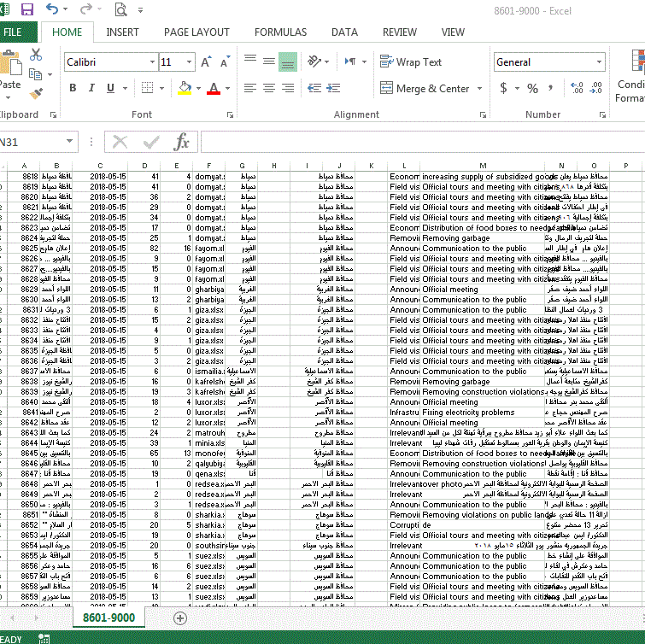Click the Insert Function fx button
This screenshot has height=644, width=645.
point(181,142)
